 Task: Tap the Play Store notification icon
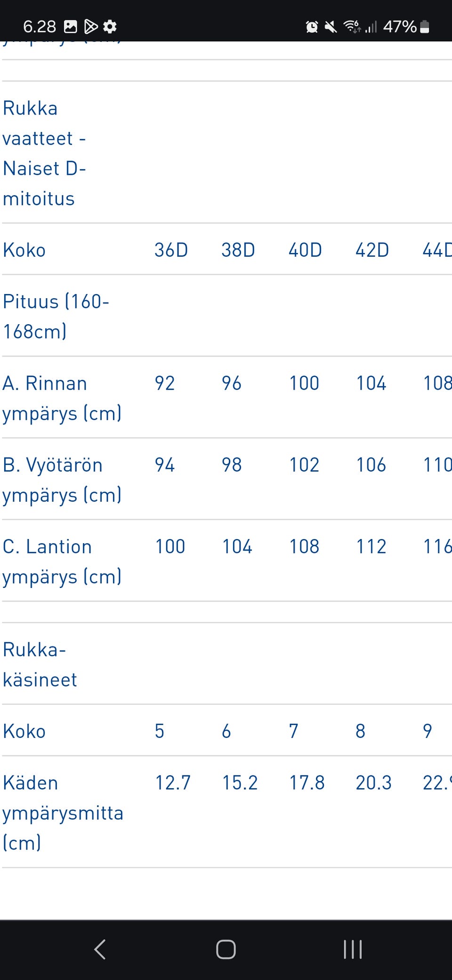(90, 26)
